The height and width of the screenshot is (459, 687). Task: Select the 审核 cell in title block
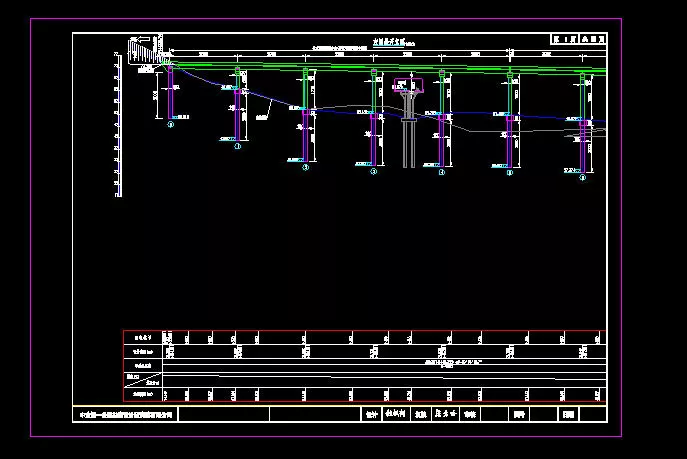471,414
